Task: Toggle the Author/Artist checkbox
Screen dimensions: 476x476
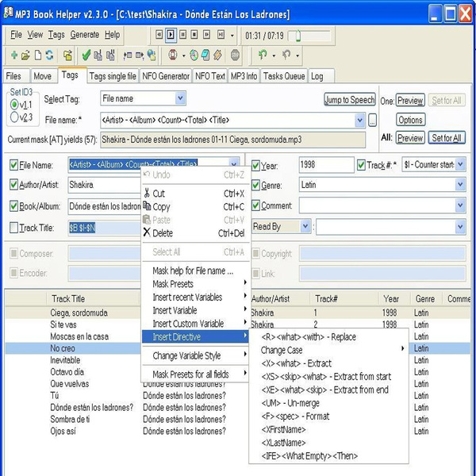Action: (x=13, y=185)
